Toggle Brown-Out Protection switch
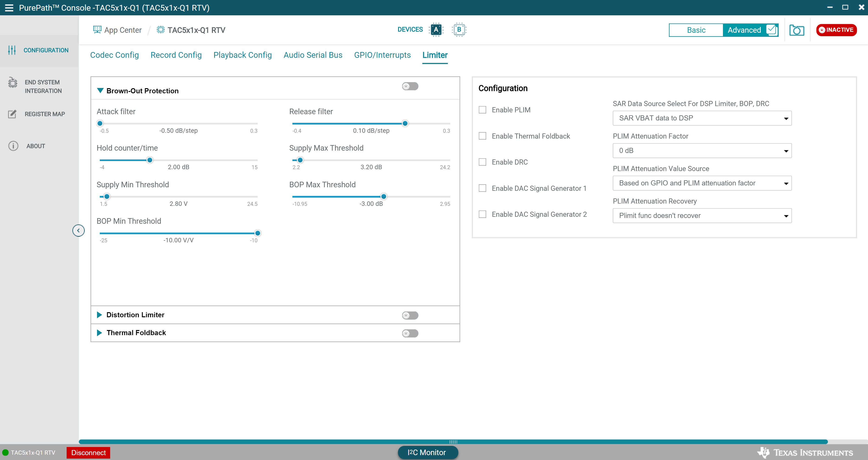Image resolution: width=868 pixels, height=460 pixels. [x=410, y=87]
